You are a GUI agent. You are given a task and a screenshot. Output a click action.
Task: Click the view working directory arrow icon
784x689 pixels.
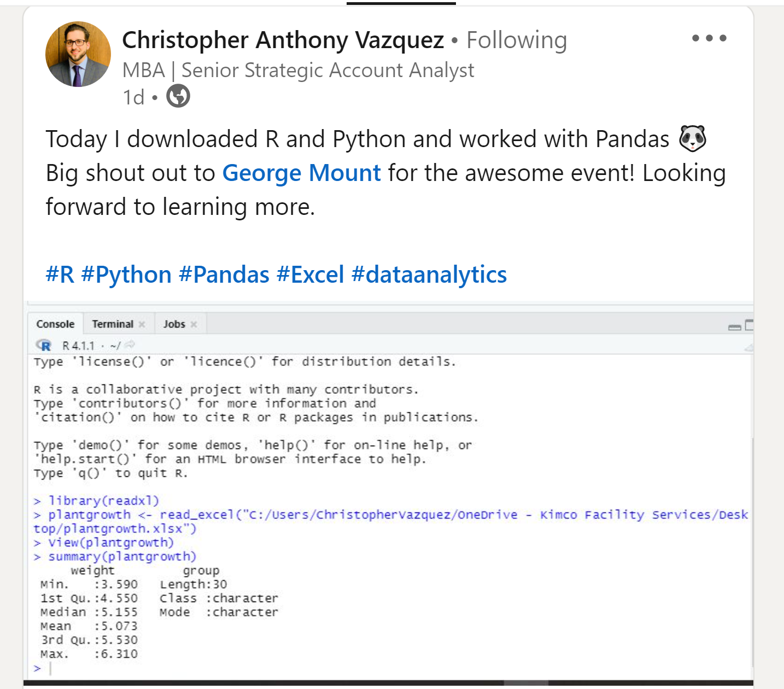pyautogui.click(x=130, y=345)
